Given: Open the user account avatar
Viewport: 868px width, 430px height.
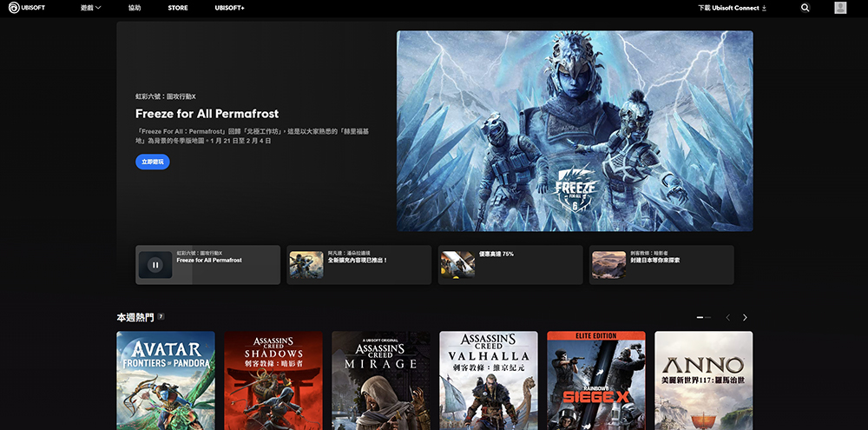Looking at the screenshot, I should pos(840,8).
